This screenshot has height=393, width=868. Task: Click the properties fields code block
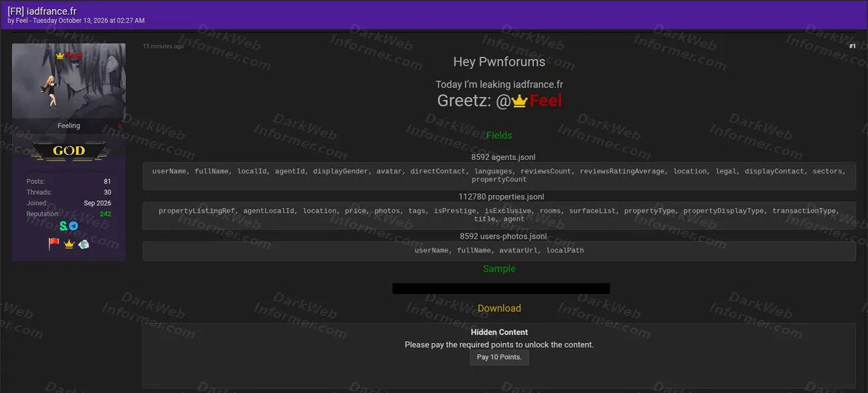pyautogui.click(x=499, y=215)
